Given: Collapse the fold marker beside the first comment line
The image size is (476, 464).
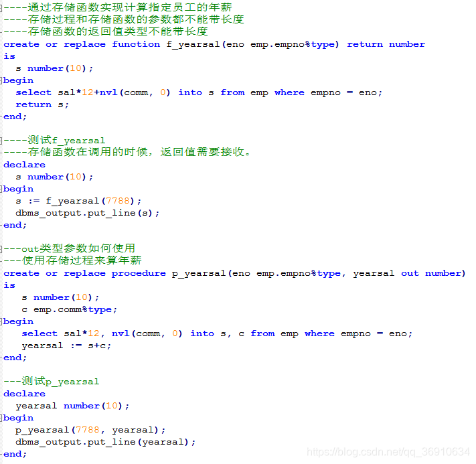Looking at the screenshot, I should [1, 8].
